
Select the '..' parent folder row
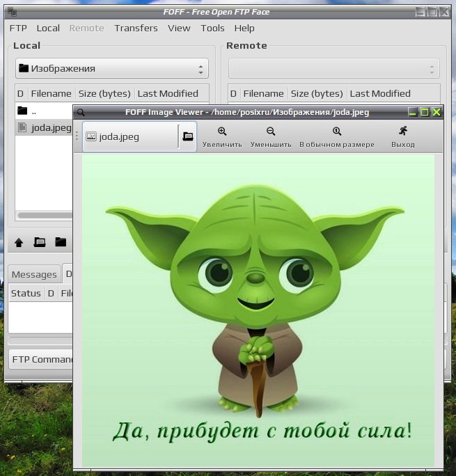[x=44, y=111]
